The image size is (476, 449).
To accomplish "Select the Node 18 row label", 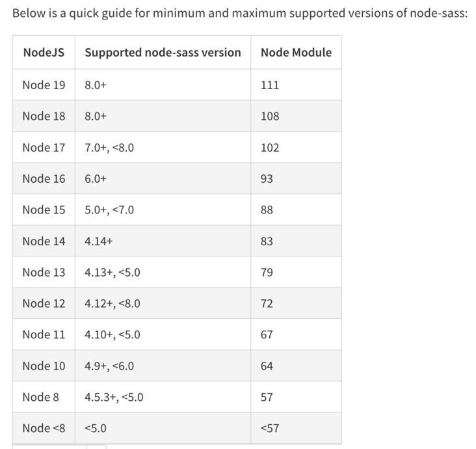I will pos(44,116).
